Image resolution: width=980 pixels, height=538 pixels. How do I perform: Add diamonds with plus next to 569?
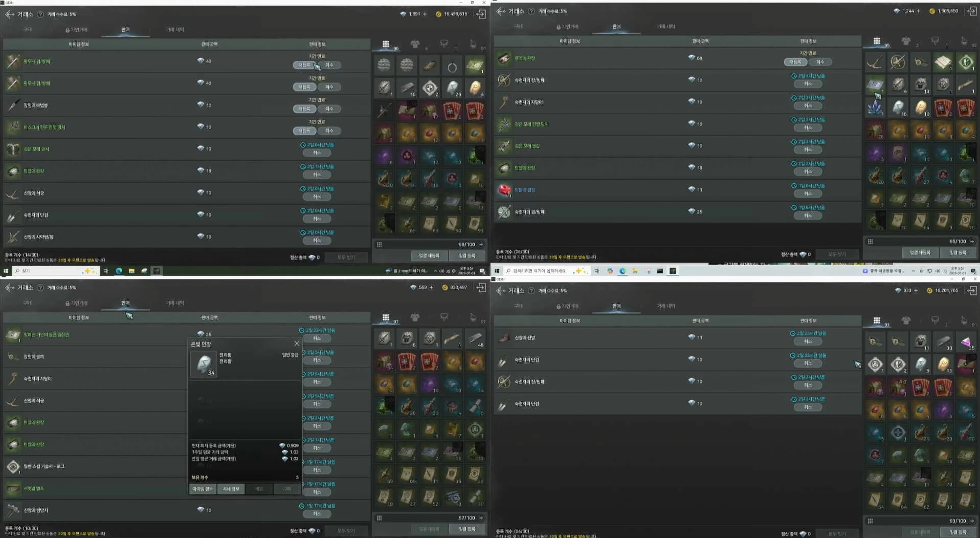[431, 288]
